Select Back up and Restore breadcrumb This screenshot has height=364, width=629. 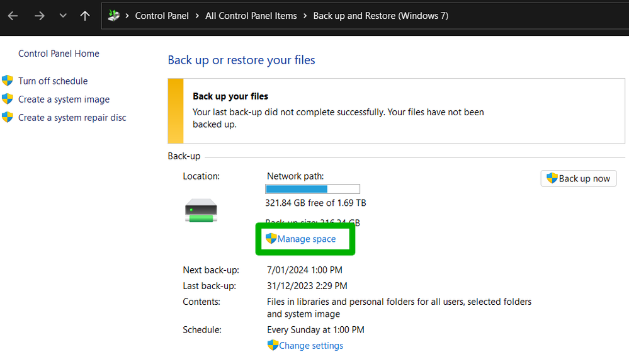tap(380, 16)
